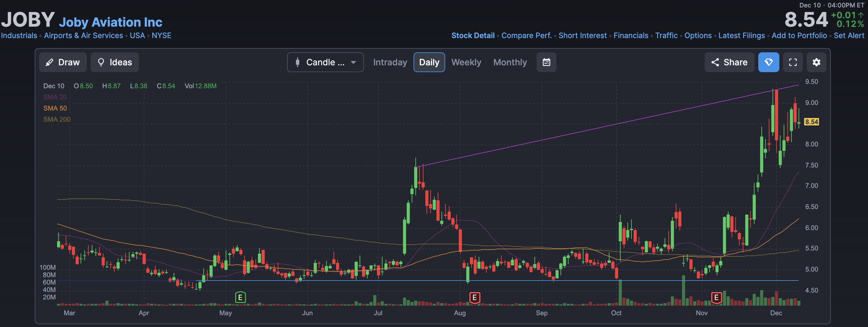Open the USA country link
The width and height of the screenshot is (868, 327).
point(137,35)
